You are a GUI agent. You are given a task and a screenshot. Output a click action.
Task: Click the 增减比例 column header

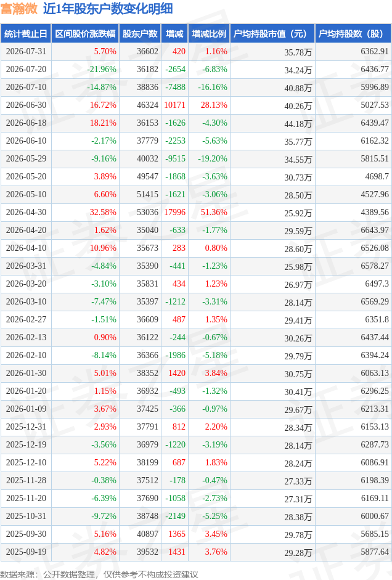[x=210, y=34]
